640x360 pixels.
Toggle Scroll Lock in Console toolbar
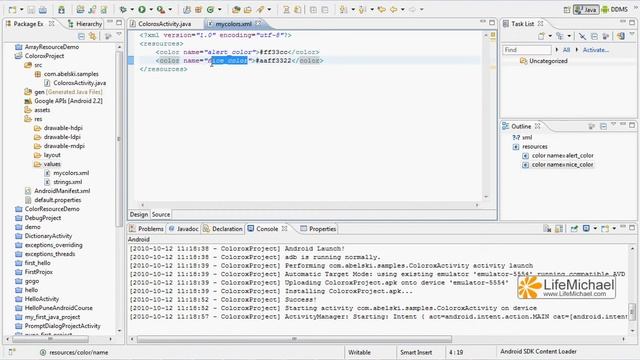click(x=559, y=229)
